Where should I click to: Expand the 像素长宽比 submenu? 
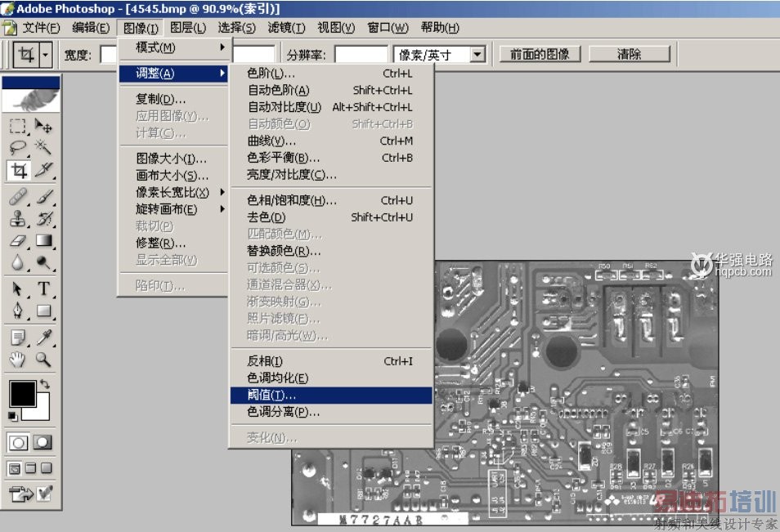(x=173, y=192)
